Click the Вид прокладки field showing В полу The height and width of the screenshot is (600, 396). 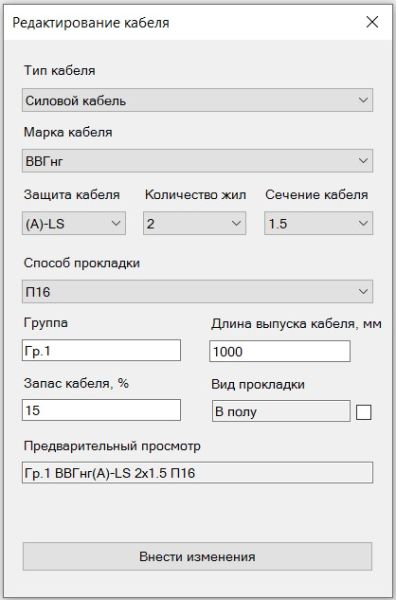[281, 411]
